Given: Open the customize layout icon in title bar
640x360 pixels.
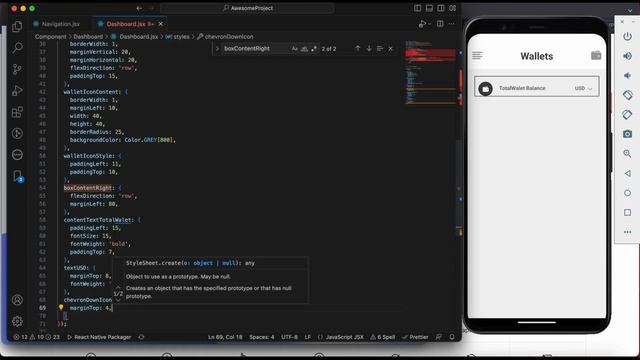Looking at the screenshot, I should point(453,8).
